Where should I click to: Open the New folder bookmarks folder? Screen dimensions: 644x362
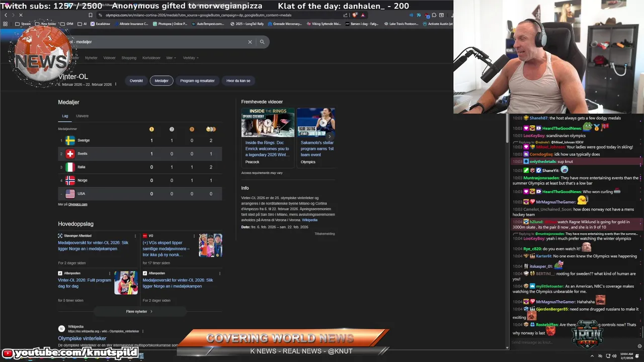coord(46,24)
